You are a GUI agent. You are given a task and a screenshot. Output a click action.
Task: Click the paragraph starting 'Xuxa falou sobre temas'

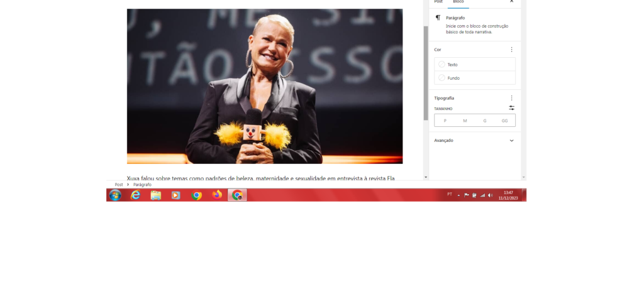260,178
